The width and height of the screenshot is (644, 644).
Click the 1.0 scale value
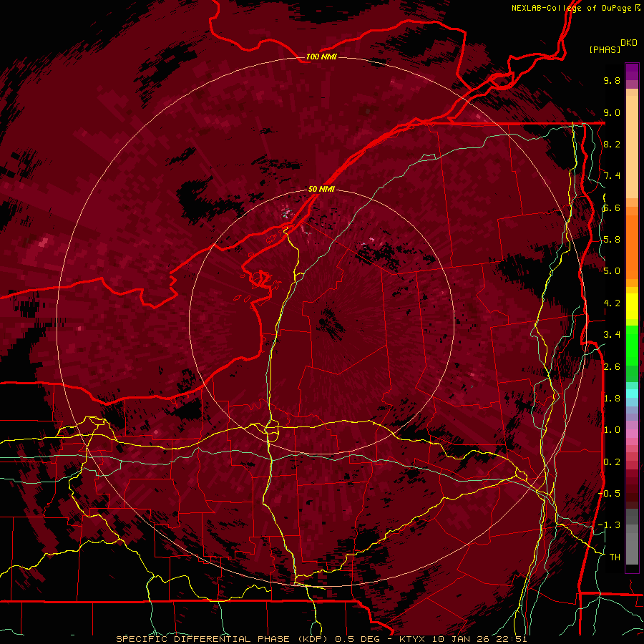(612, 430)
